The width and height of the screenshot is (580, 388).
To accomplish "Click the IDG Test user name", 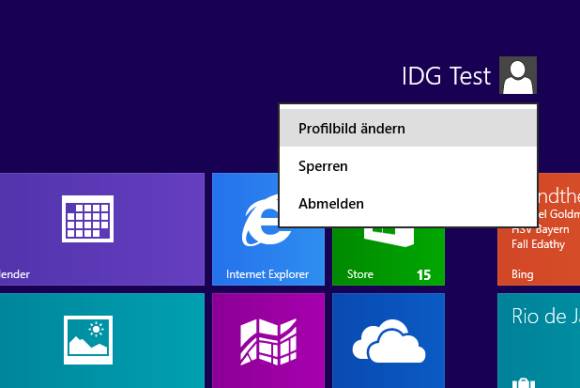I will [446, 76].
